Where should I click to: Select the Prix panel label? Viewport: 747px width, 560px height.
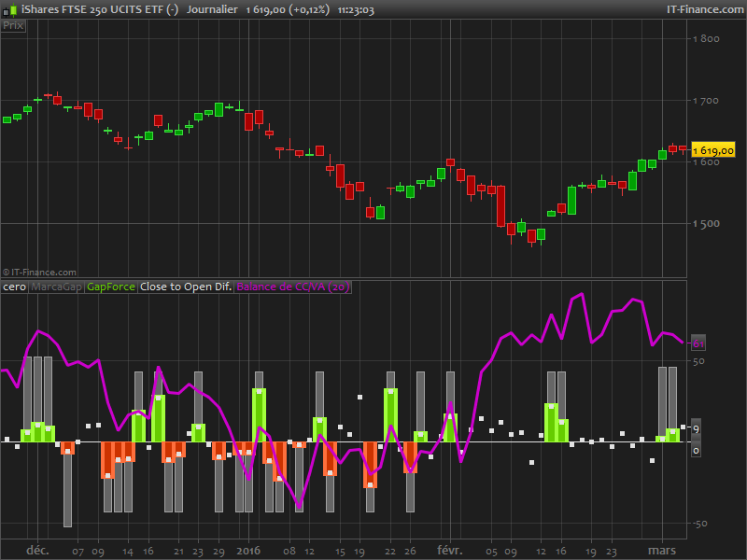click(13, 26)
